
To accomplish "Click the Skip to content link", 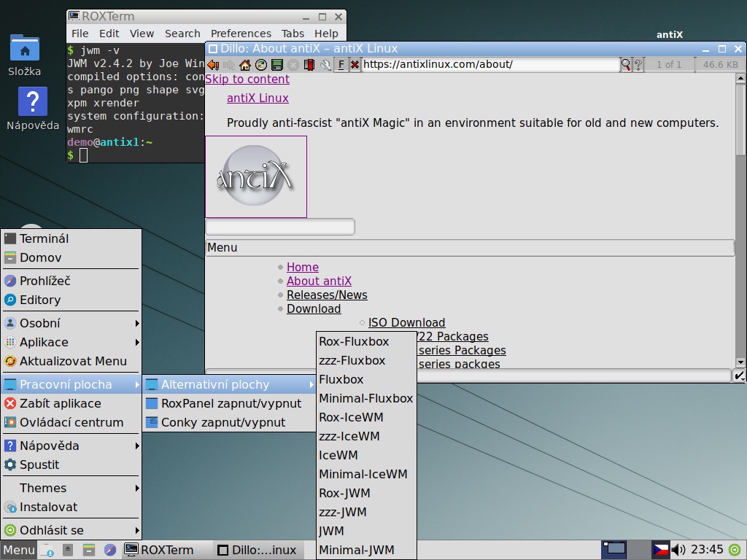I will pyautogui.click(x=247, y=79).
